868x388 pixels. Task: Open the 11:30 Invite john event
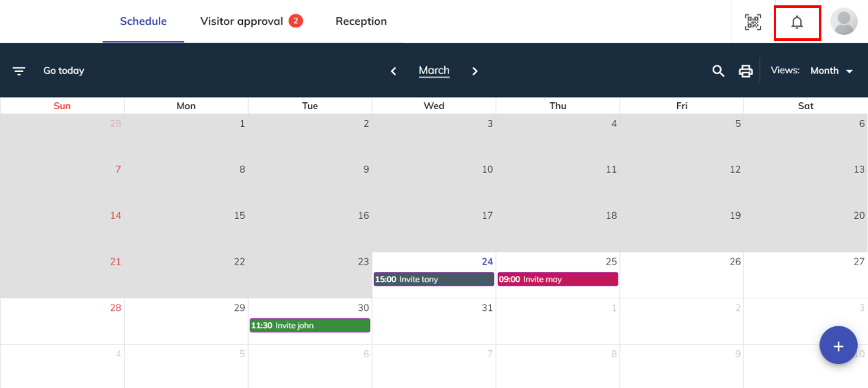click(x=310, y=325)
